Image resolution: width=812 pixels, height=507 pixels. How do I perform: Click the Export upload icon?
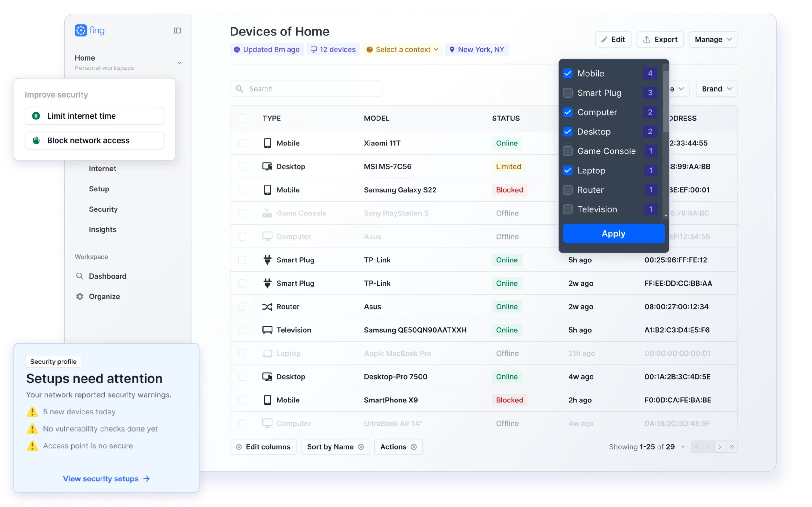(648, 39)
